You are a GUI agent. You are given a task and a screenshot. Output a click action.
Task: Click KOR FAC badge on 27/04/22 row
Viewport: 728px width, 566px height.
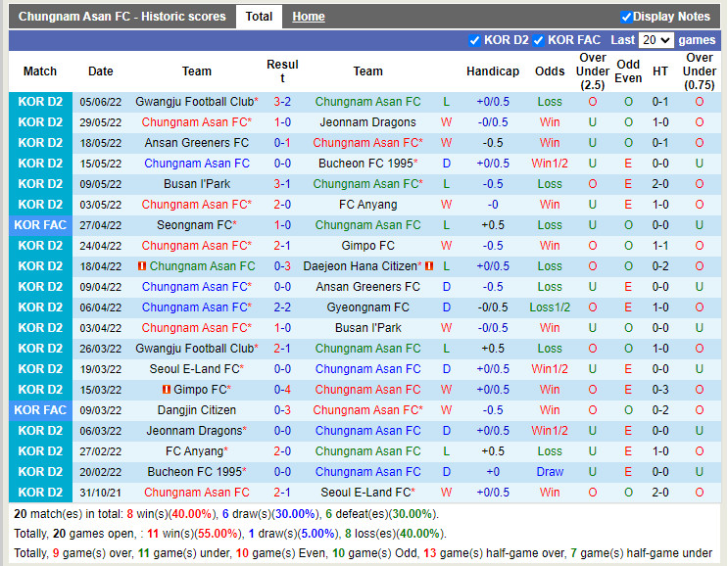[x=40, y=225]
